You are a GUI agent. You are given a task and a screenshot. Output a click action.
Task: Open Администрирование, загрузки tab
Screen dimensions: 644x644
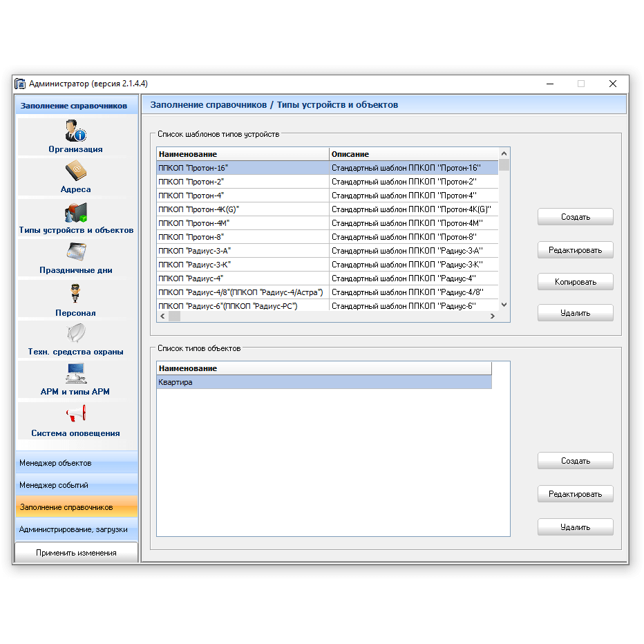coord(77,529)
